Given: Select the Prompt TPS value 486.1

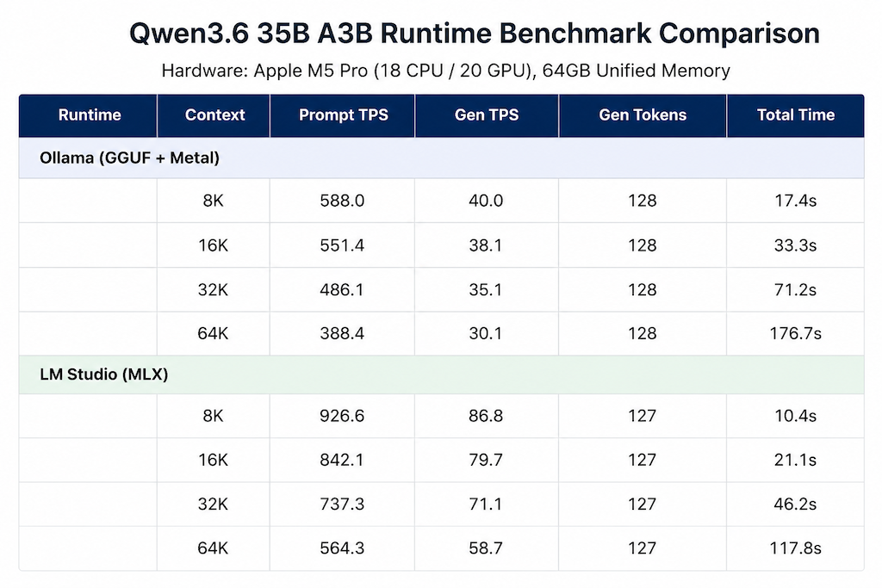Looking at the screenshot, I should (x=342, y=289).
